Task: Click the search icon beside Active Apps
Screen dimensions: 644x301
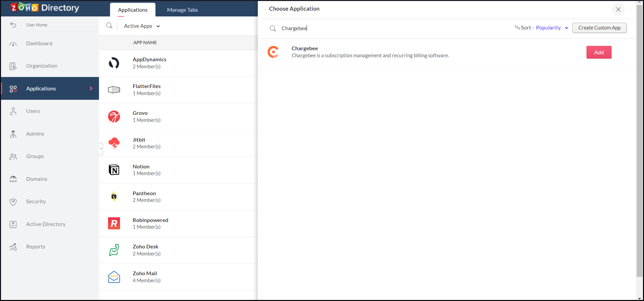Action: [x=109, y=26]
